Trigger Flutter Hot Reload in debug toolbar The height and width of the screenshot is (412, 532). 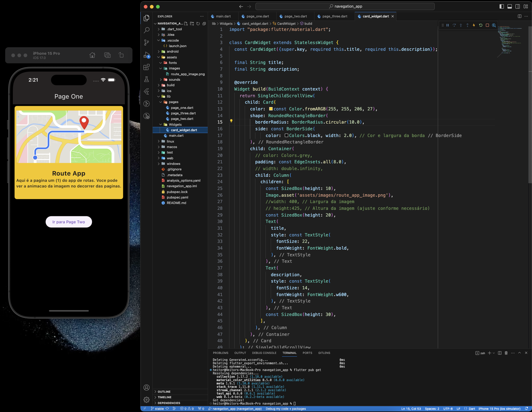tap(474, 25)
